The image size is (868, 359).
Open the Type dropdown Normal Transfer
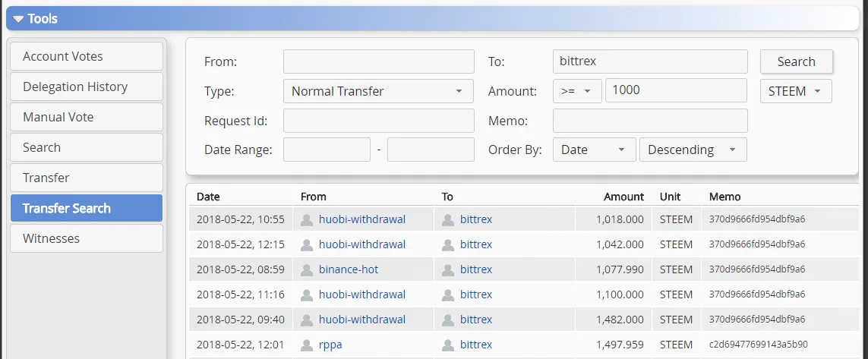point(379,91)
